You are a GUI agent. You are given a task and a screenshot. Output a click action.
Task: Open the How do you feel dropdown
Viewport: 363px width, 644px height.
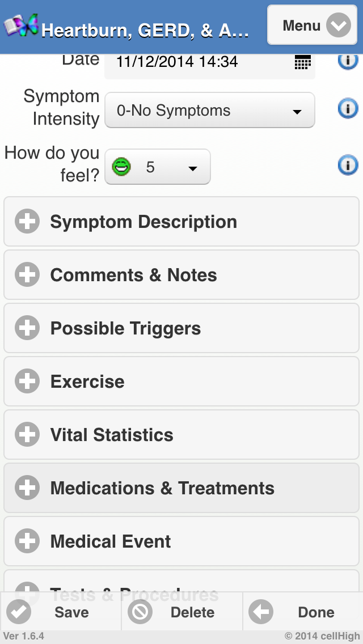coord(158,167)
